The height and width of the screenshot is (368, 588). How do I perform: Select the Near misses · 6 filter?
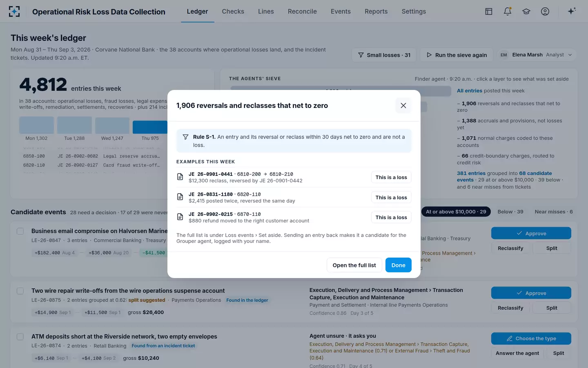(554, 211)
